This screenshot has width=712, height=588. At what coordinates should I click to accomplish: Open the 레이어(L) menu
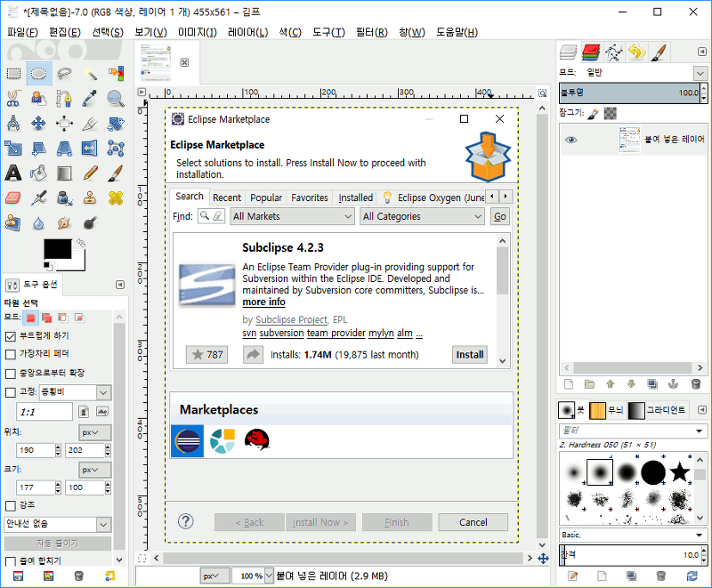tap(247, 32)
